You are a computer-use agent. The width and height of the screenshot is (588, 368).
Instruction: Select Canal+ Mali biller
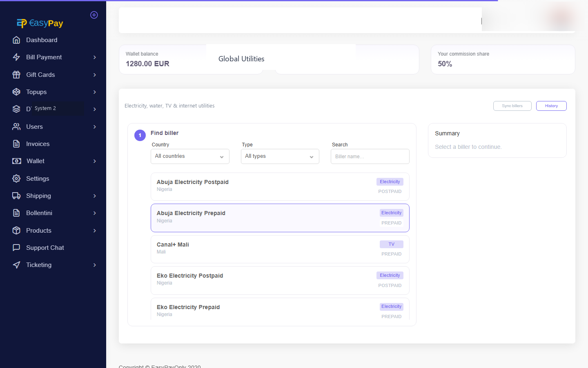[x=280, y=249]
